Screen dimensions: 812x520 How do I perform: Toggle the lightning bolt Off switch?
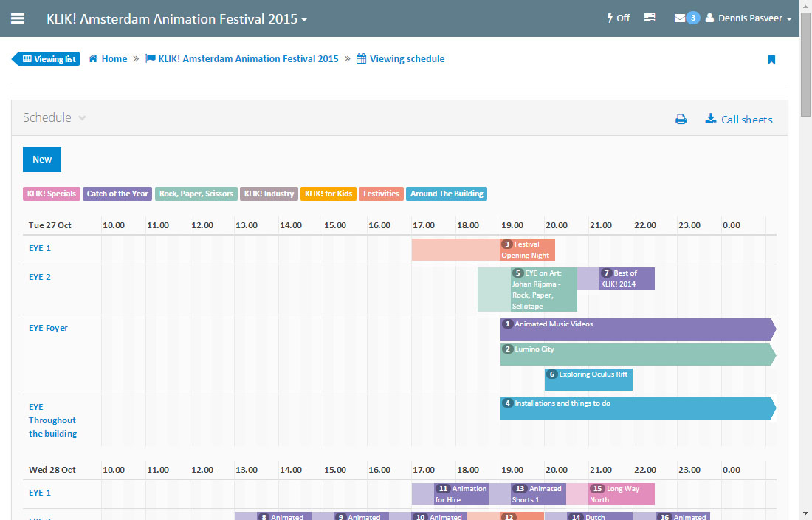coord(618,18)
